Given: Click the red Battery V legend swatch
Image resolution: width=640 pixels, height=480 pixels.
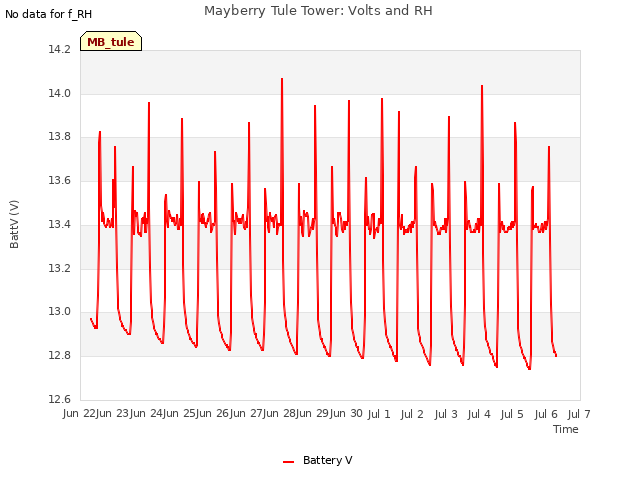Looking at the screenshot, I should click(x=288, y=462).
